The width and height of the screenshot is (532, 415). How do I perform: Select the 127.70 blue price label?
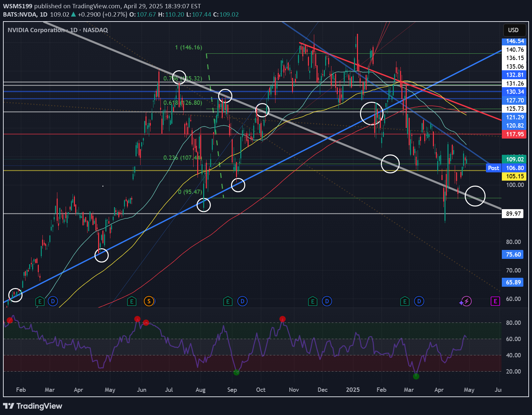point(514,100)
